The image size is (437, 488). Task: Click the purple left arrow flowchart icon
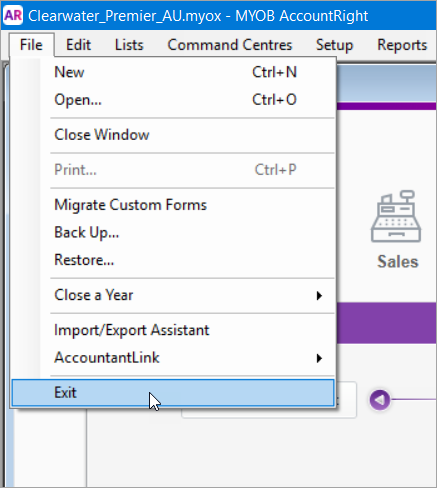[x=380, y=399]
